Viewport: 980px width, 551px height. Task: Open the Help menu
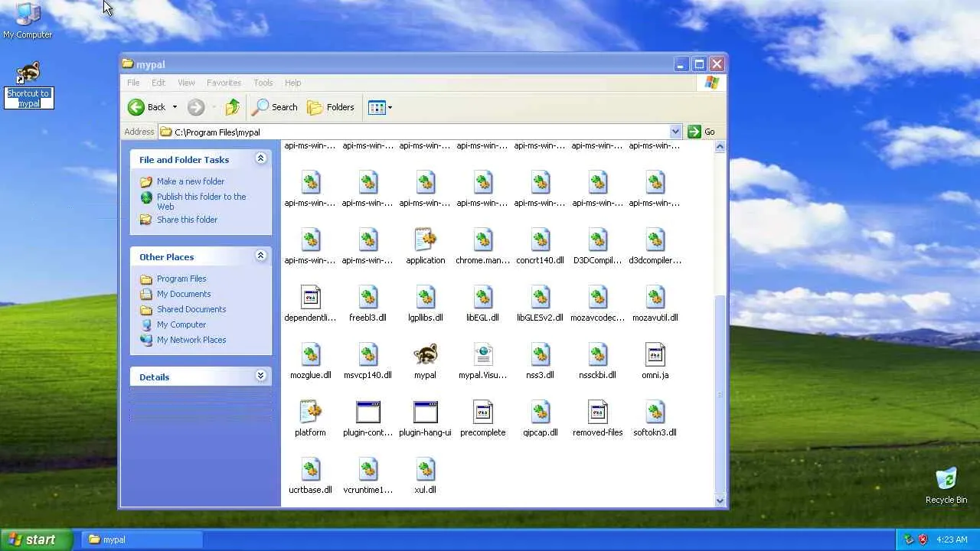pyautogui.click(x=292, y=83)
